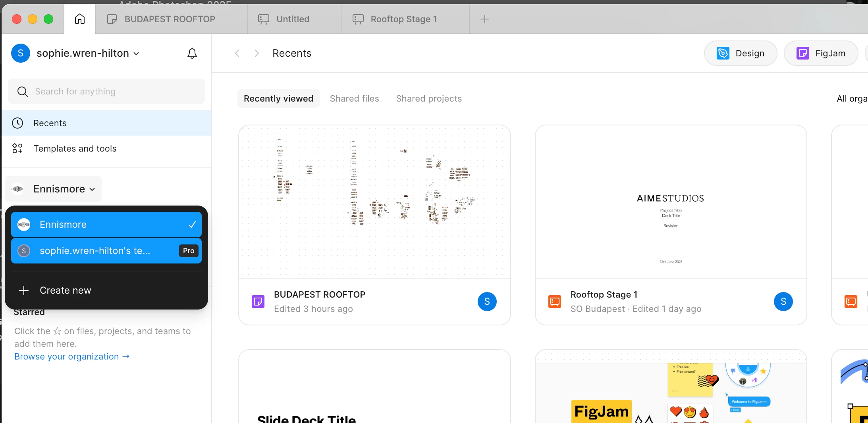Open the Shared projects tab
This screenshot has width=868, height=423.
(x=429, y=98)
